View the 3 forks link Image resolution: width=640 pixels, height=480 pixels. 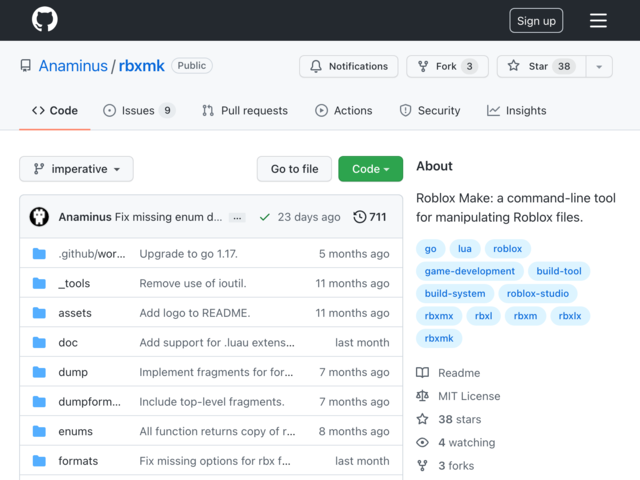(x=445, y=466)
